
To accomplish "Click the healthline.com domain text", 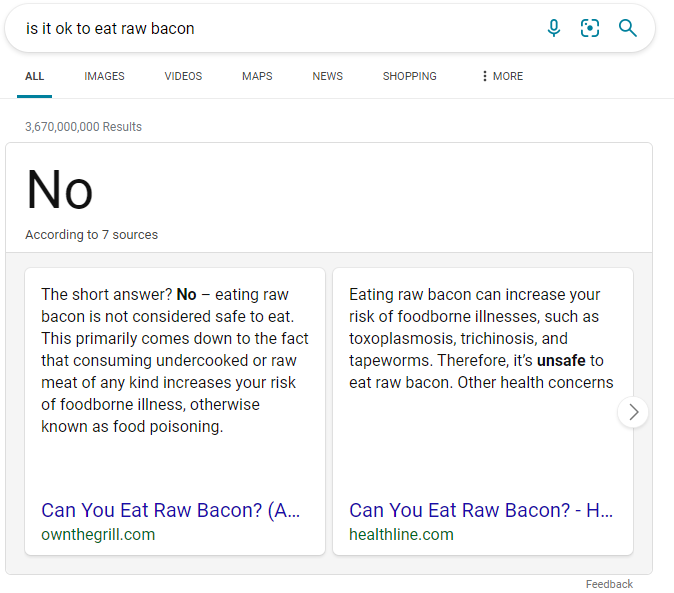I will [399, 534].
